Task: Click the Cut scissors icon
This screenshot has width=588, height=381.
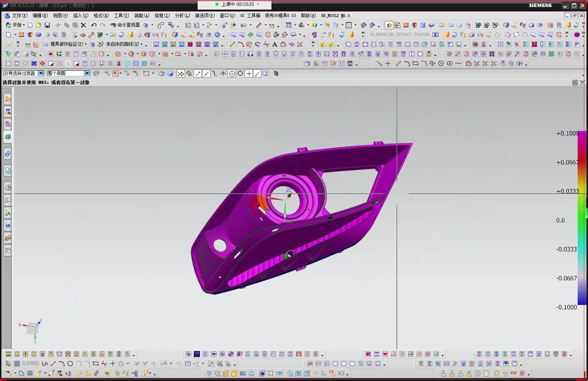Action: coord(58,25)
